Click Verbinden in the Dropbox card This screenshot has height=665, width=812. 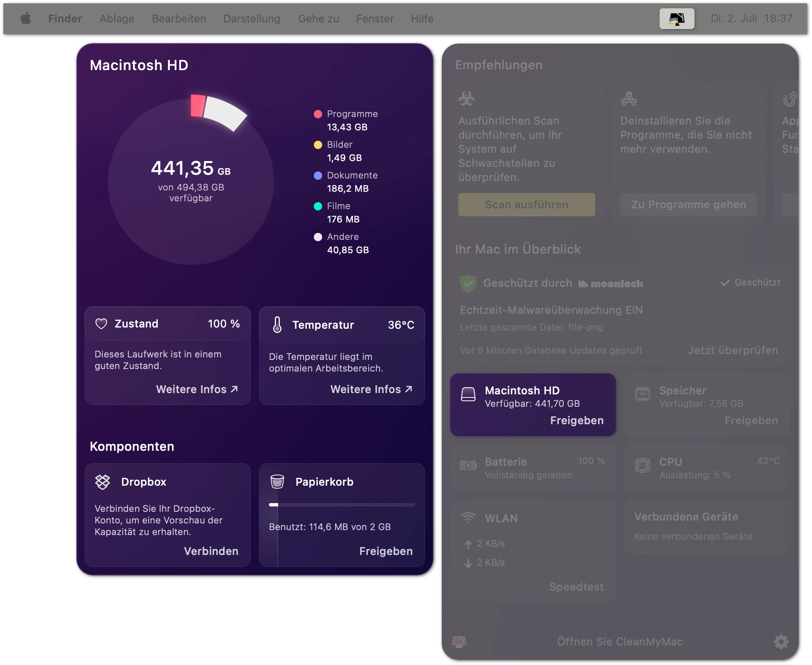[211, 551]
